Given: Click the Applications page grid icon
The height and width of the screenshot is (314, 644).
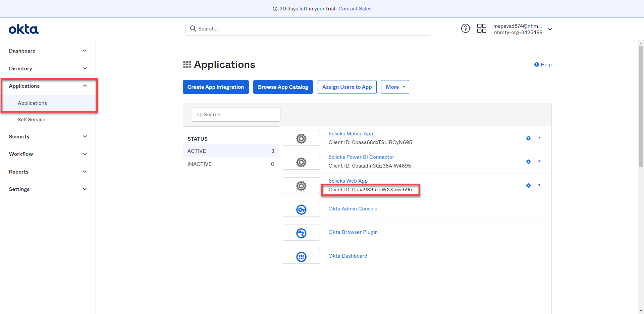Looking at the screenshot, I should coord(187,64).
